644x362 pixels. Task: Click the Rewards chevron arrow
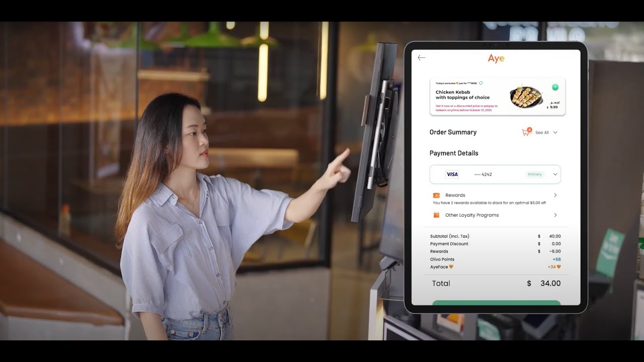555,195
